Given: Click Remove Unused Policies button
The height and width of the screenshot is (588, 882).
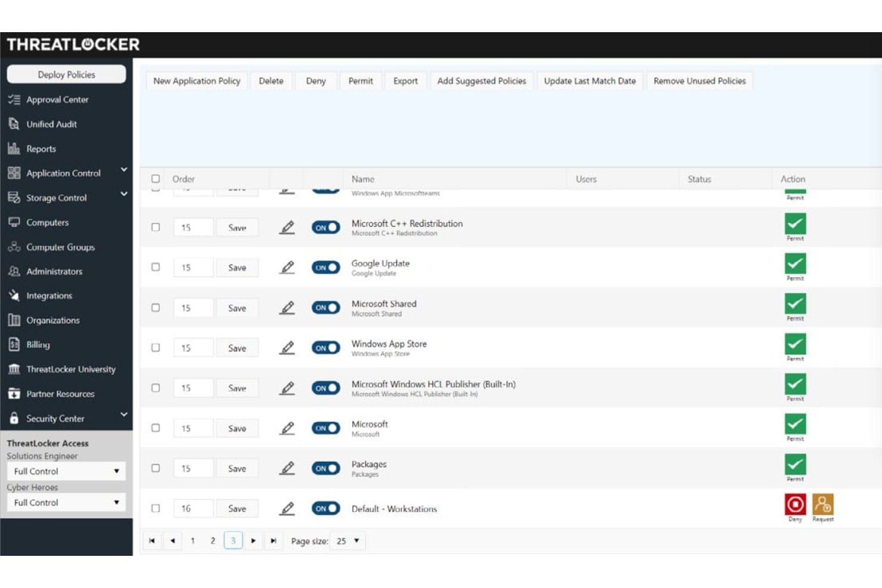Looking at the screenshot, I should 700,81.
